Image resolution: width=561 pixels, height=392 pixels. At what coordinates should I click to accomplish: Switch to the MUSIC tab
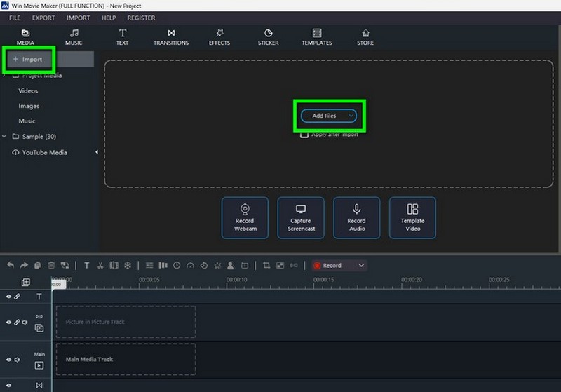(74, 37)
